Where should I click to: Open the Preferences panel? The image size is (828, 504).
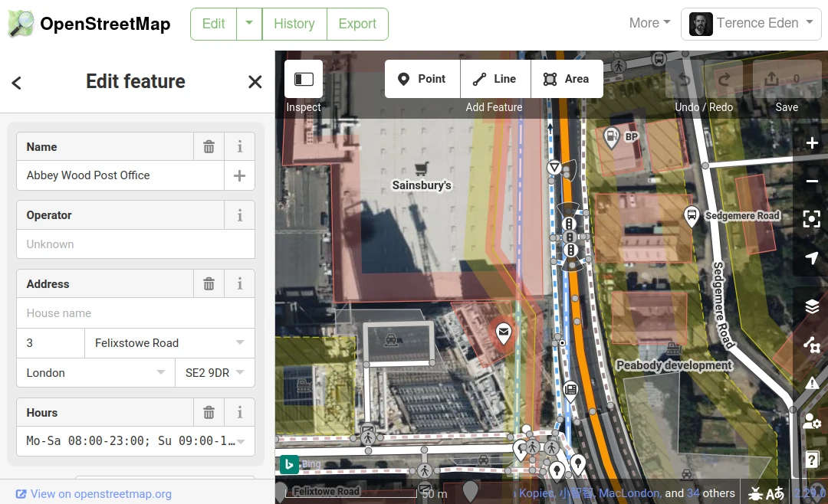812,421
